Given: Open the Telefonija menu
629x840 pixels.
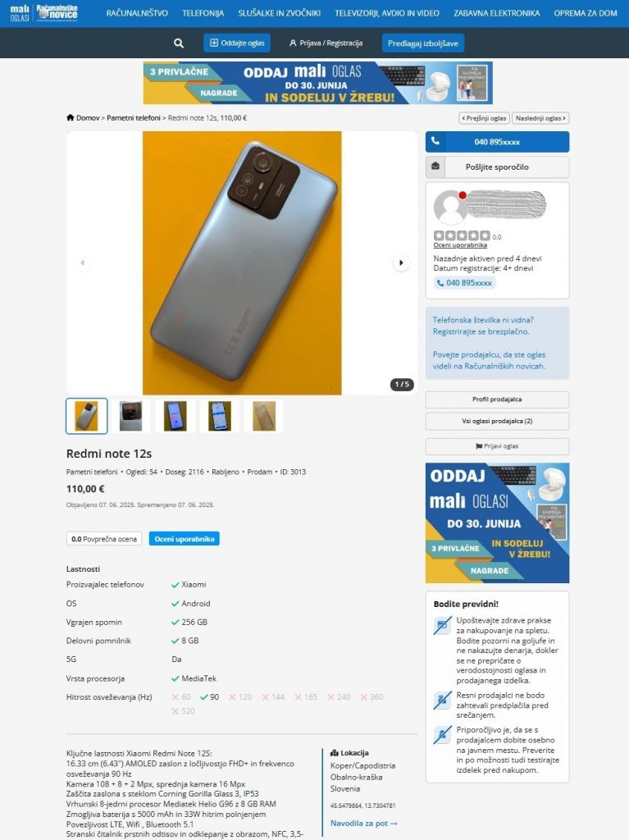Looking at the screenshot, I should click(203, 13).
